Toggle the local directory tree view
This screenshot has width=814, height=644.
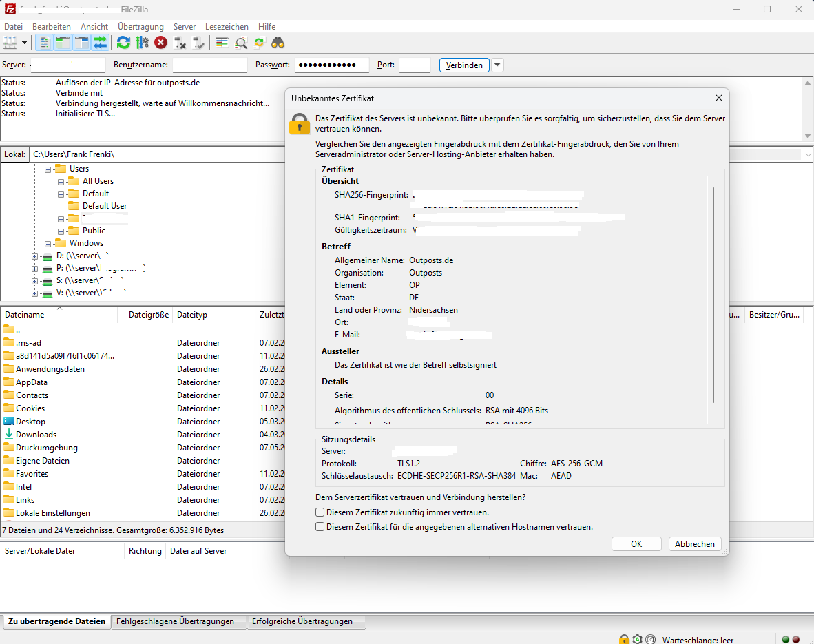coord(63,43)
